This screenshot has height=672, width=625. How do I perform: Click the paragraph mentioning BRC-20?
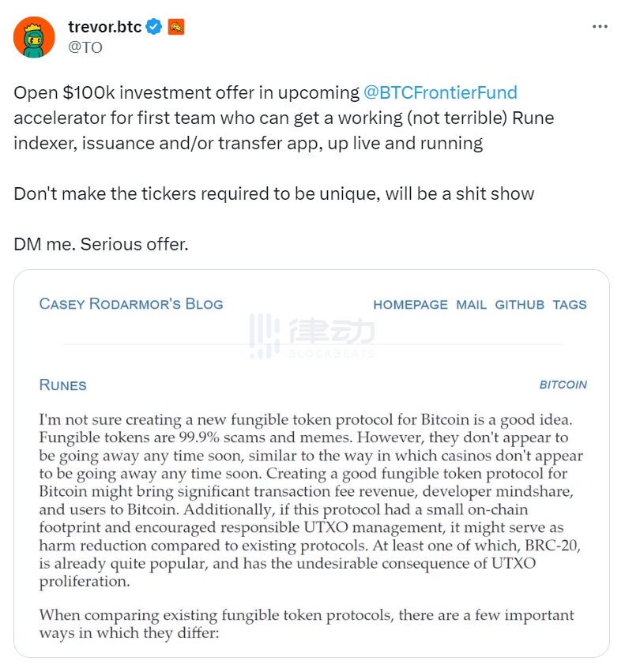pyautogui.click(x=312, y=499)
